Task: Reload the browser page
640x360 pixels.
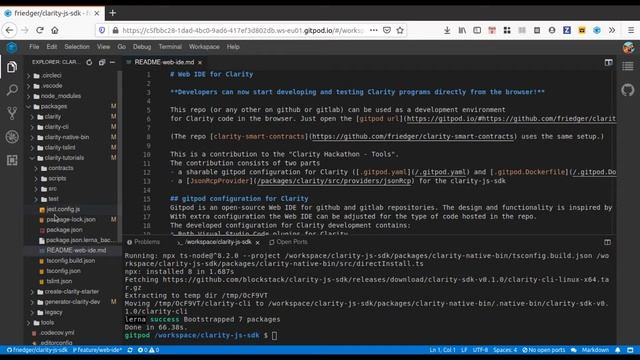Action: [x=40, y=30]
